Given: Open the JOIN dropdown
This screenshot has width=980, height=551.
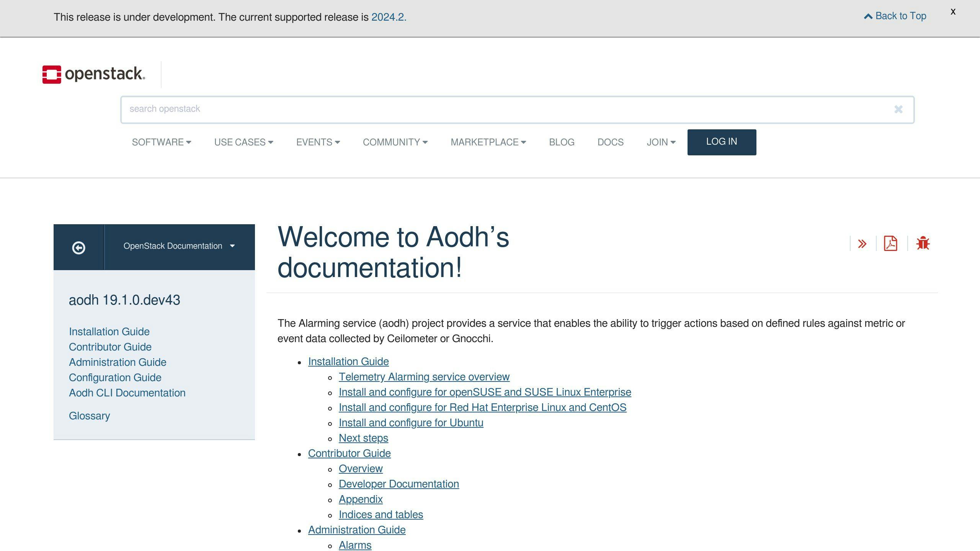Looking at the screenshot, I should pyautogui.click(x=661, y=142).
